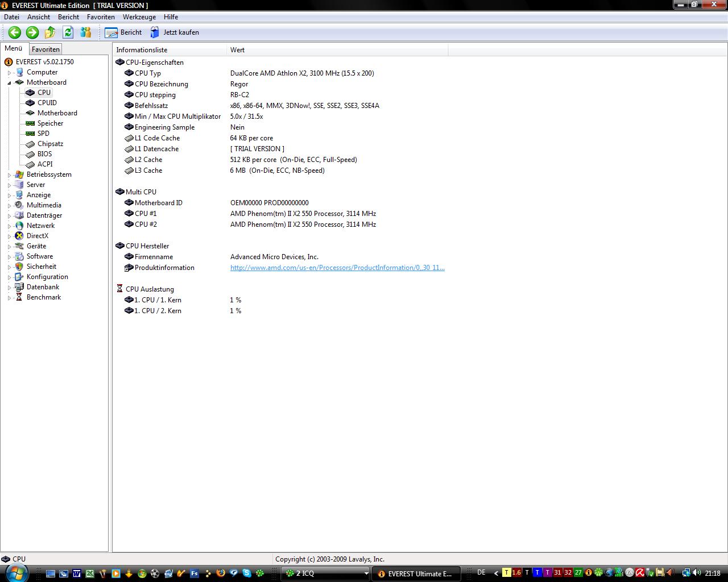
Task: Click the CPU Auslastung hourglass group icon
Action: tap(119, 289)
